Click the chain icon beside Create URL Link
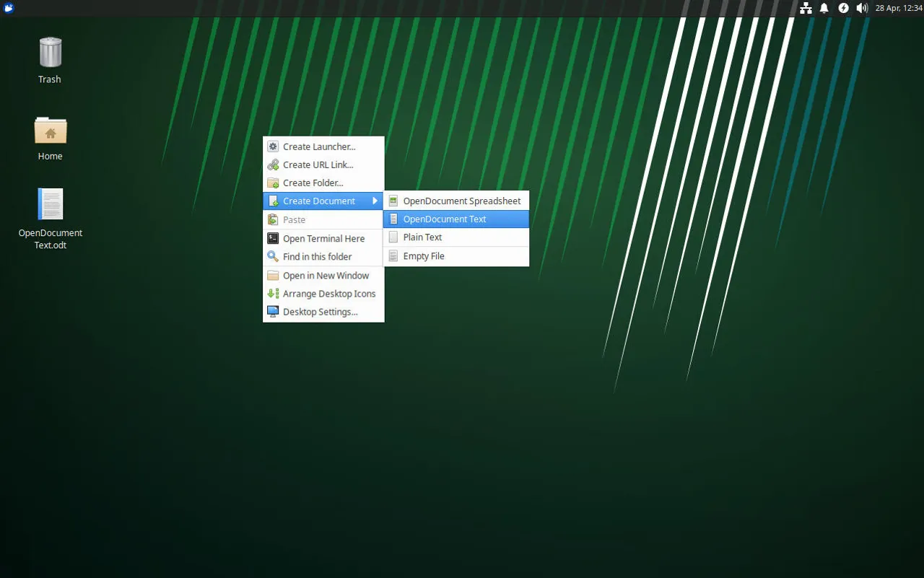Screen dimensions: 924x578 (x=273, y=165)
